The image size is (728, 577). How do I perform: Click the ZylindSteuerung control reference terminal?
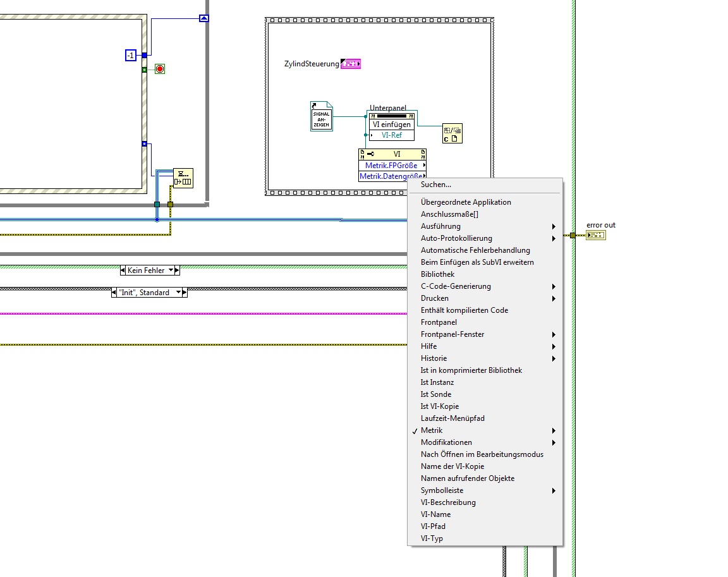click(x=351, y=64)
